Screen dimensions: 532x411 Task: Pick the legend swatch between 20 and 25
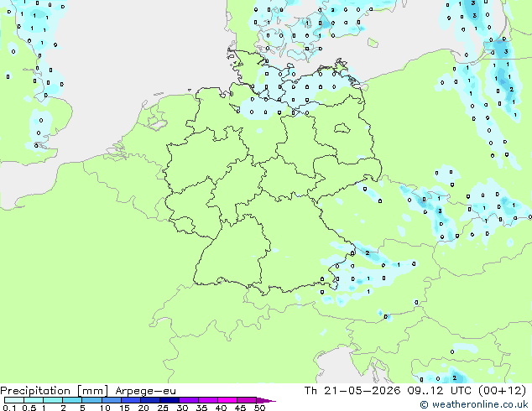tap(150, 400)
